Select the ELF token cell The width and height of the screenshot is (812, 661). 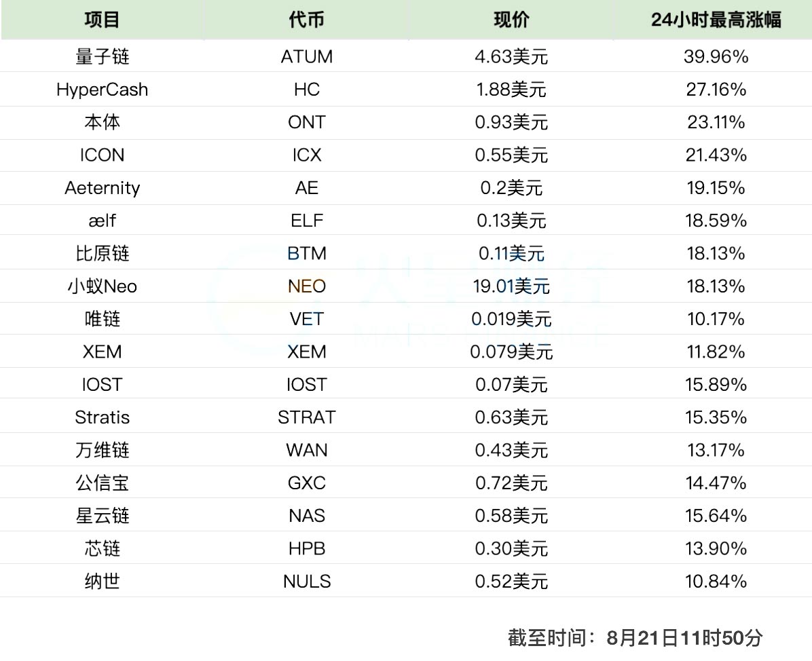[307, 221]
